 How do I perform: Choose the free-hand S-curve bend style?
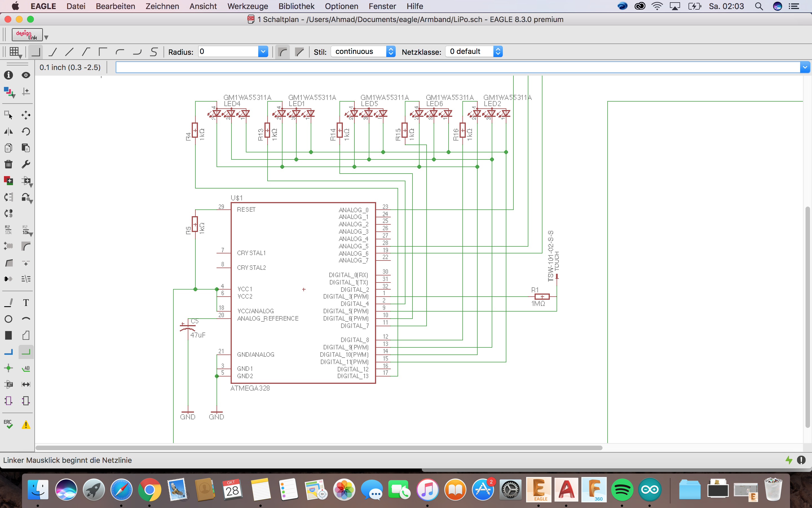[x=154, y=52]
